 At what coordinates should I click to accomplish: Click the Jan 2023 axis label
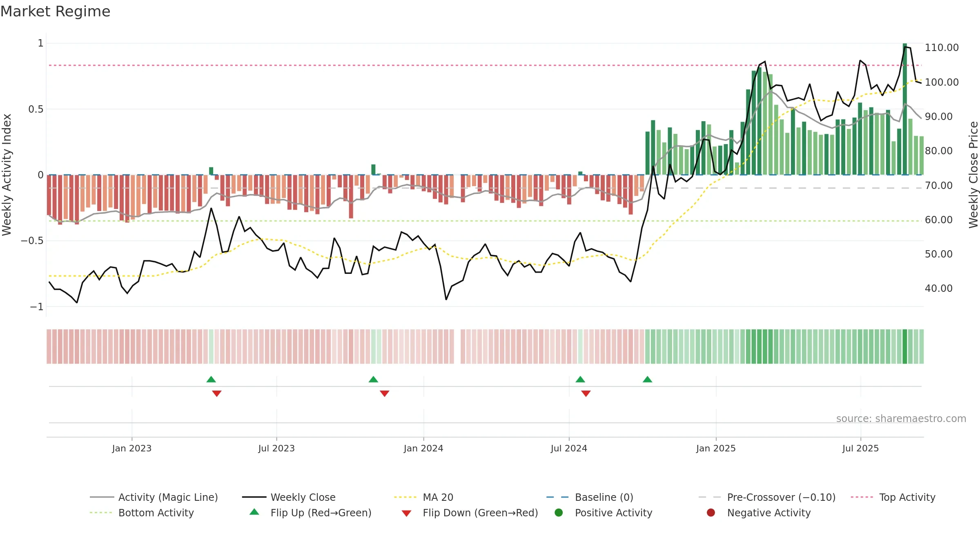coord(132,449)
